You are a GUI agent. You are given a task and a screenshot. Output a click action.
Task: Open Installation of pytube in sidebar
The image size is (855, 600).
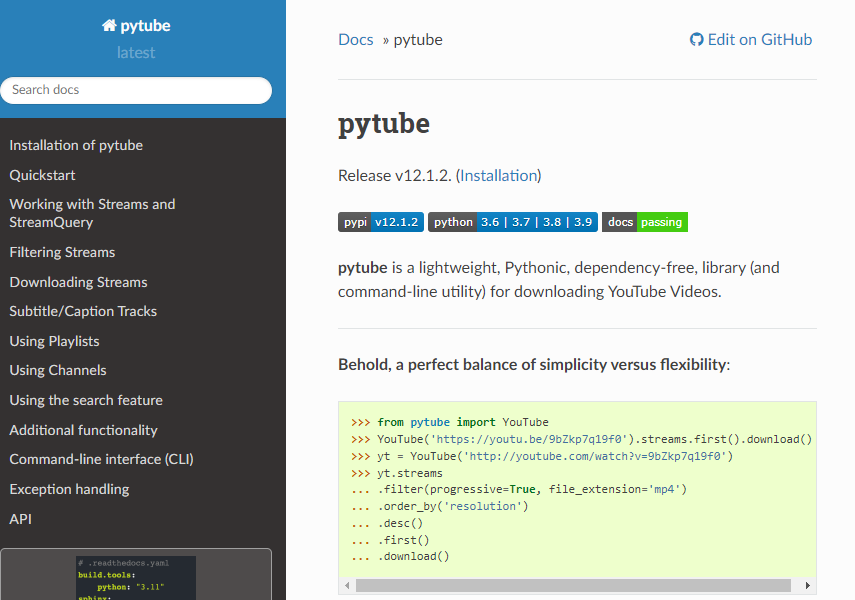coord(76,145)
